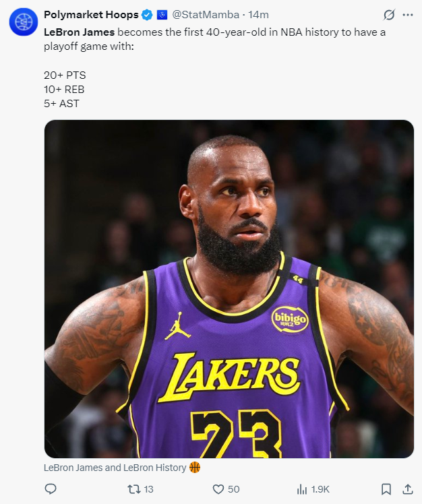Open the LeBron James Lakers photo
The height and width of the screenshot is (504, 422).
pyautogui.click(x=229, y=289)
